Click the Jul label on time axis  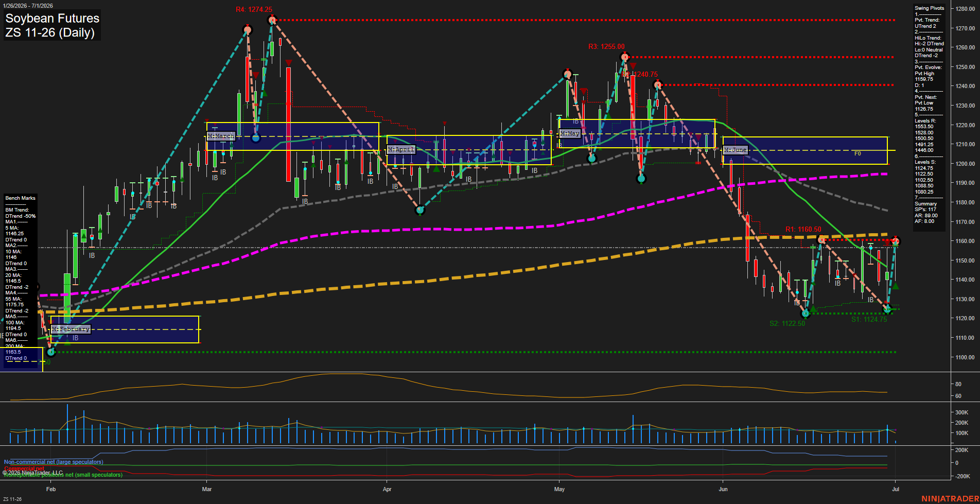[x=896, y=489]
